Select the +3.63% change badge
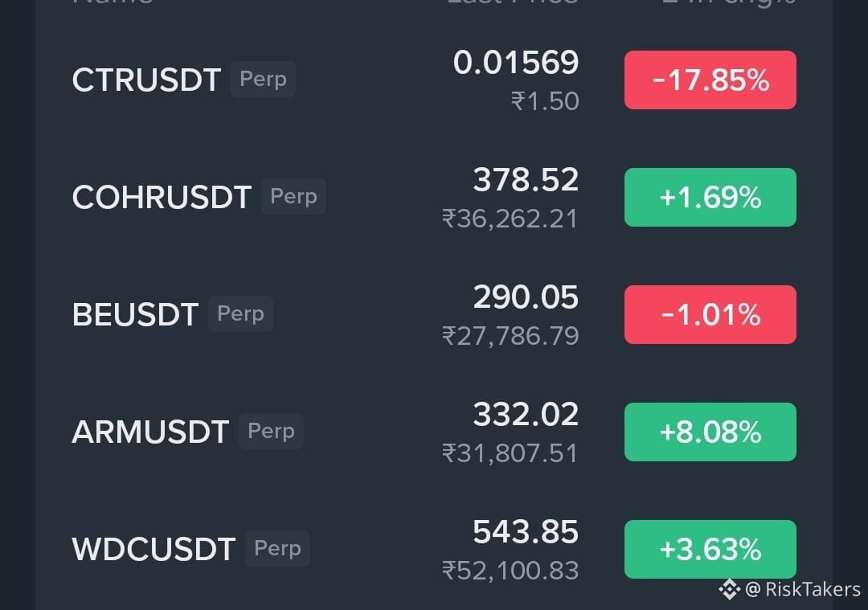 [710, 549]
